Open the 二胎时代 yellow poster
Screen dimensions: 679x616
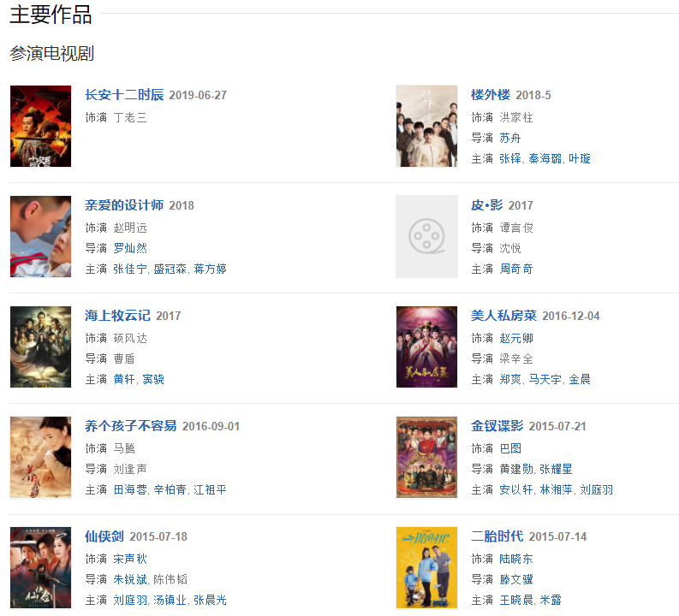pos(426,567)
